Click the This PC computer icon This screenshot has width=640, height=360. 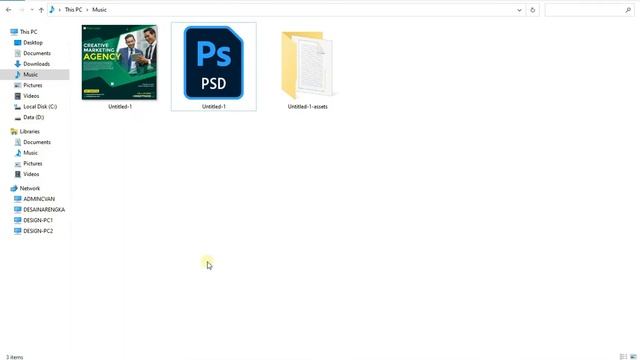(x=14, y=32)
